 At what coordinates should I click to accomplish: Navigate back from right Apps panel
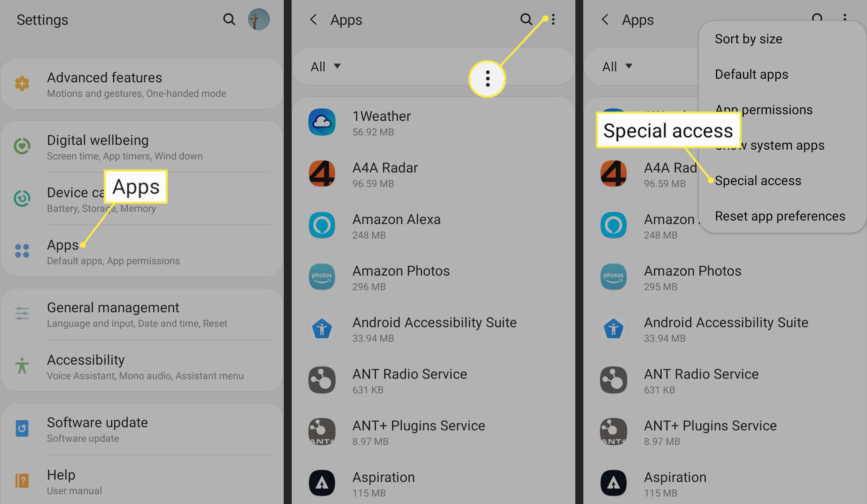606,19
